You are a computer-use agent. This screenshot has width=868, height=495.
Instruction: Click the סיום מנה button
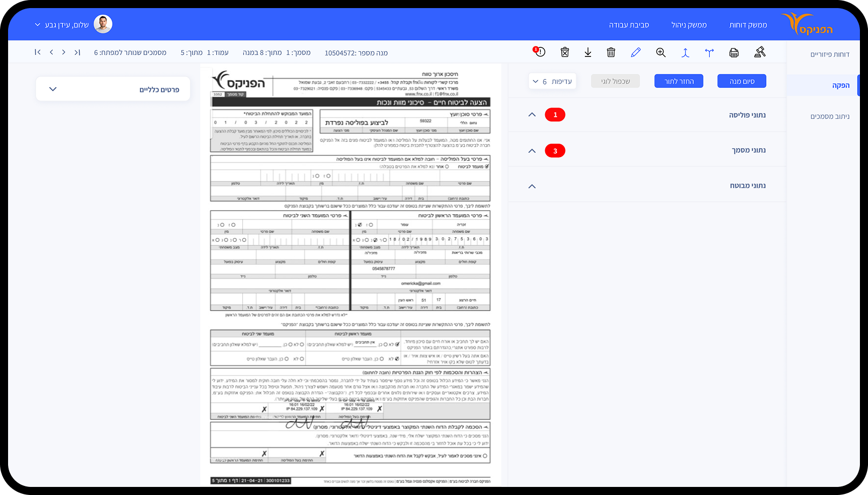(742, 81)
